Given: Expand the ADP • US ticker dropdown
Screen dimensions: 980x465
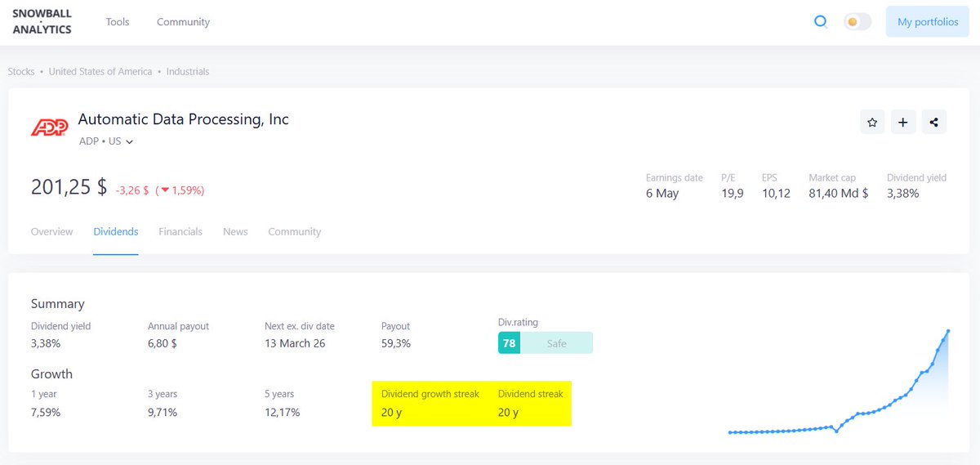Looking at the screenshot, I should pos(106,141).
